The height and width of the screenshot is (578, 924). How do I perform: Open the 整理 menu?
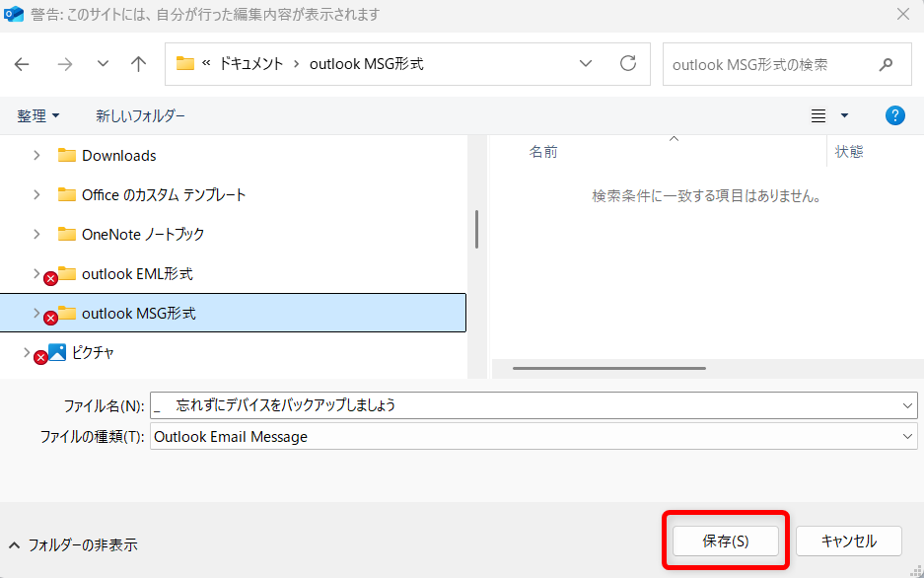click(x=38, y=116)
